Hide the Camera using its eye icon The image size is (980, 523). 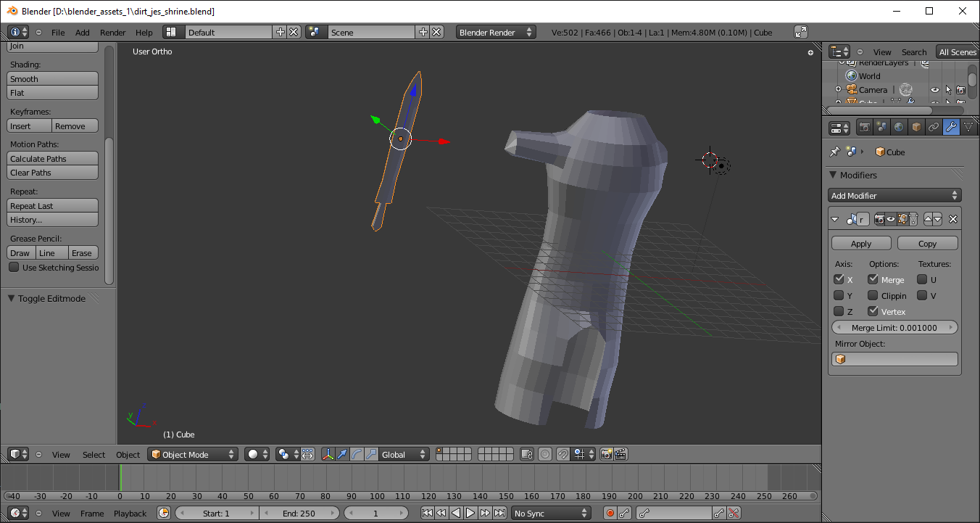point(934,90)
